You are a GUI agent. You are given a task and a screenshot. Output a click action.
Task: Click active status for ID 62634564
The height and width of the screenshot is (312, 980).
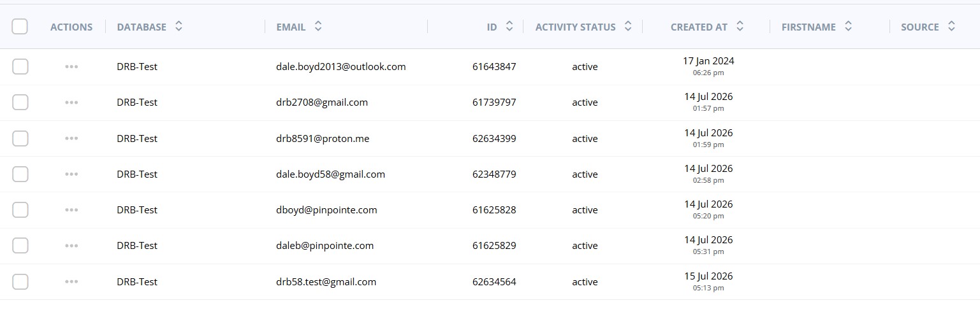[585, 281]
